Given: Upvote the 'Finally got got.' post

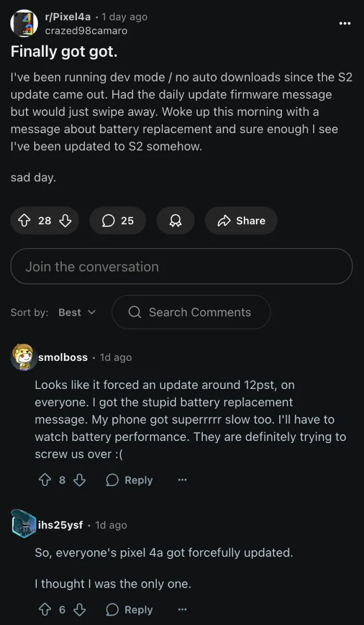Looking at the screenshot, I should (24, 221).
